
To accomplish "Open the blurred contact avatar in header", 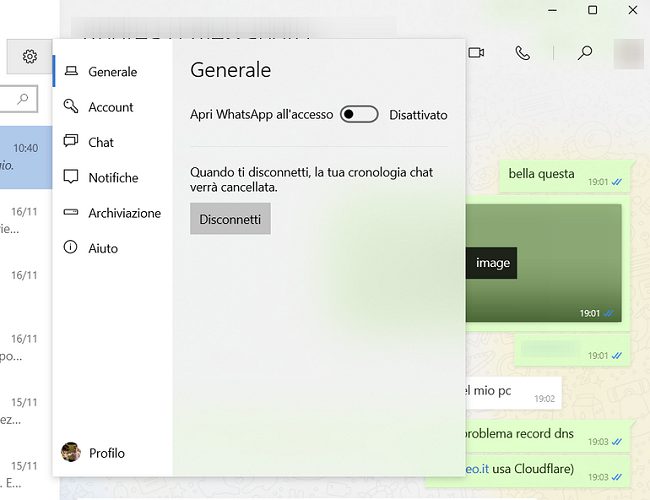I will click(628, 54).
